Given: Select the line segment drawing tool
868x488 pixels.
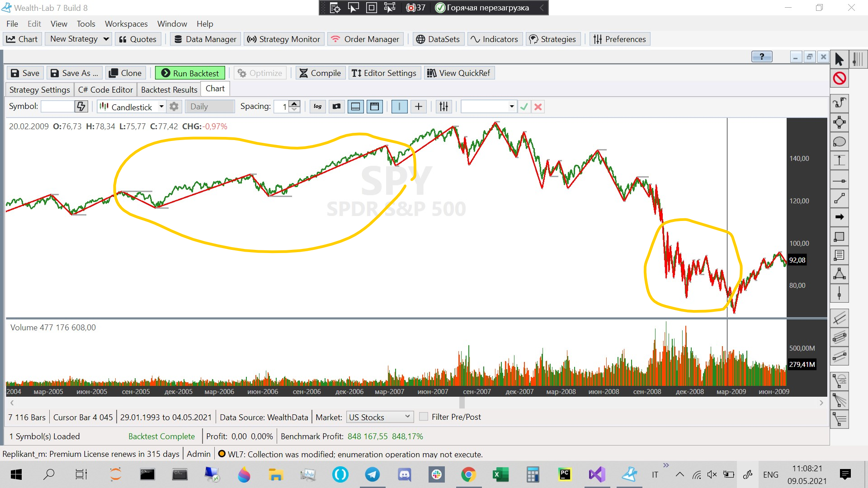Looking at the screenshot, I should [839, 198].
